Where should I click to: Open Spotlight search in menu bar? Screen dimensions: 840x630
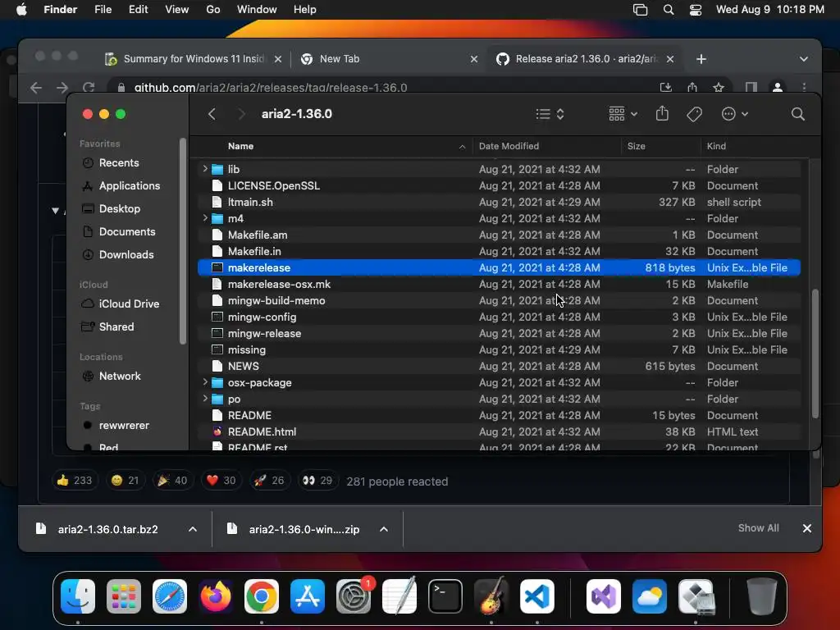(x=668, y=10)
